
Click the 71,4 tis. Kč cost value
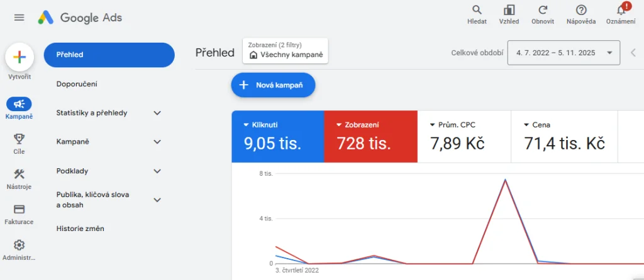click(x=564, y=144)
